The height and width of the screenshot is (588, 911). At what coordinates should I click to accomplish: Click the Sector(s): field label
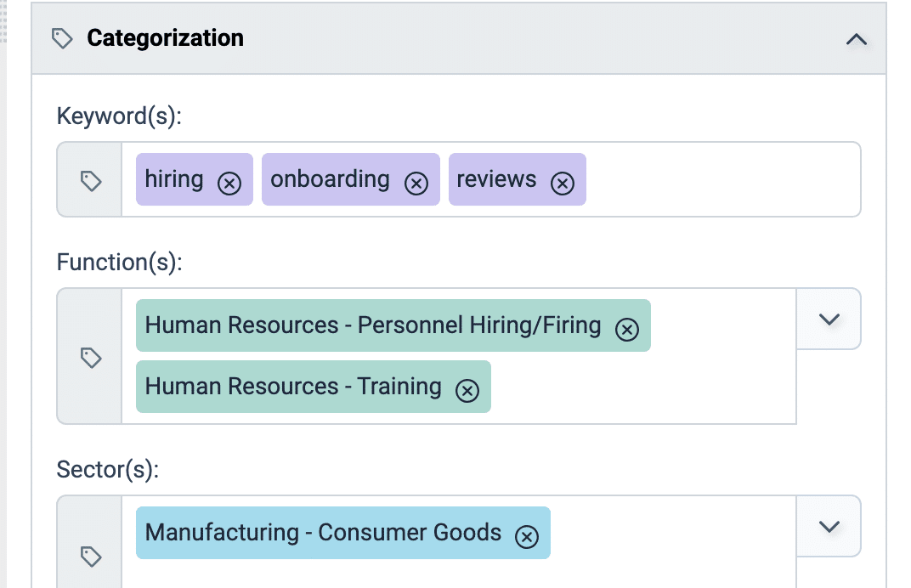point(108,470)
